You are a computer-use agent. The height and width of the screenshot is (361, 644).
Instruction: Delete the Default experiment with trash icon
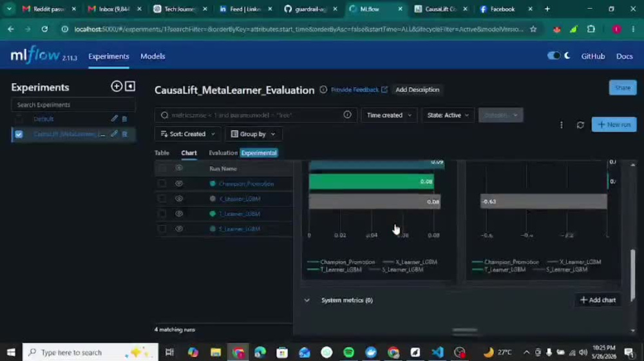click(x=124, y=119)
